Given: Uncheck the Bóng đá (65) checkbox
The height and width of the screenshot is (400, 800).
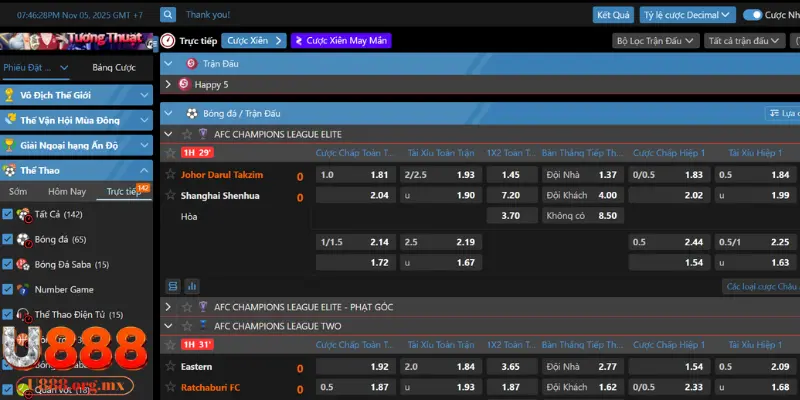Looking at the screenshot, I should pyautogui.click(x=8, y=239).
